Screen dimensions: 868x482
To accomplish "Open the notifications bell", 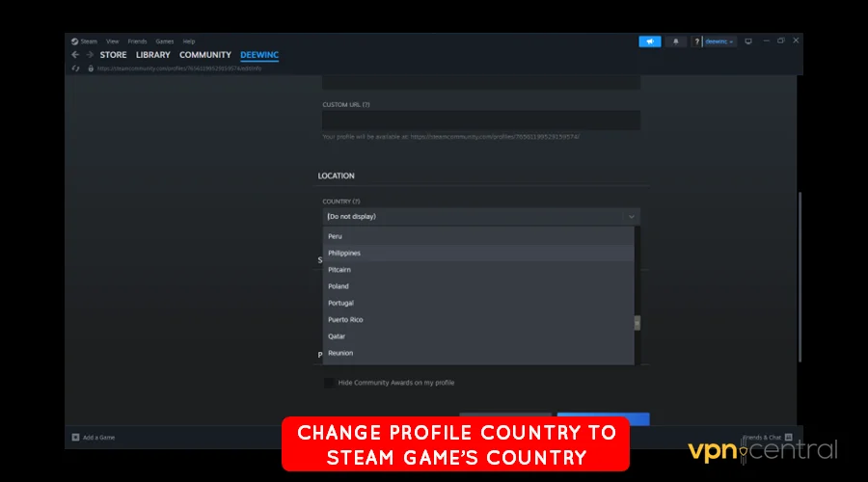I will pos(675,41).
